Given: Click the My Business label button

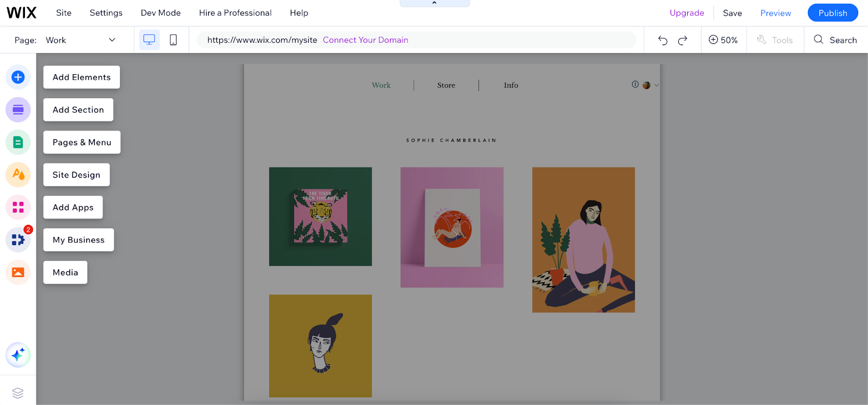Looking at the screenshot, I should pyautogui.click(x=79, y=240).
